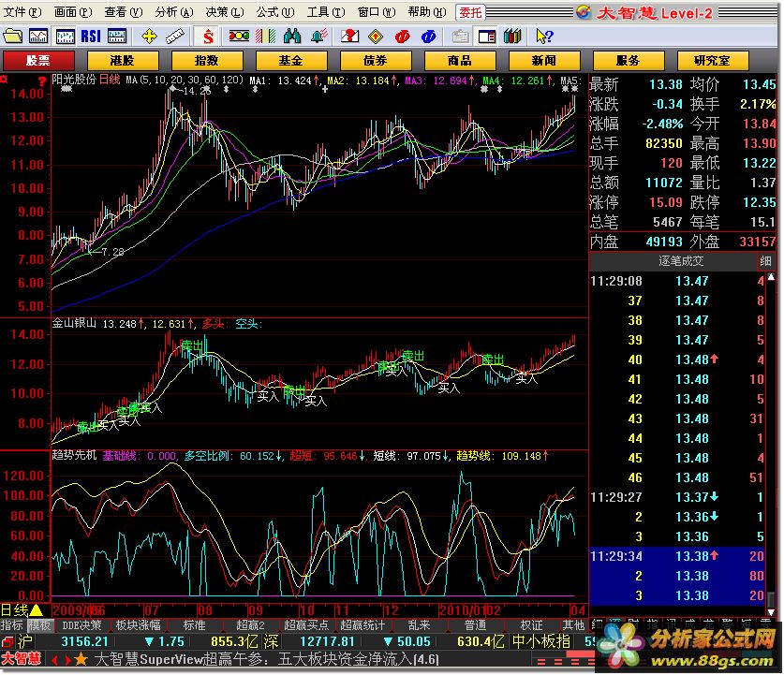This screenshot has width=784, height=675.
Task: Click the red and green striped bars icon
Action: click(x=265, y=36)
